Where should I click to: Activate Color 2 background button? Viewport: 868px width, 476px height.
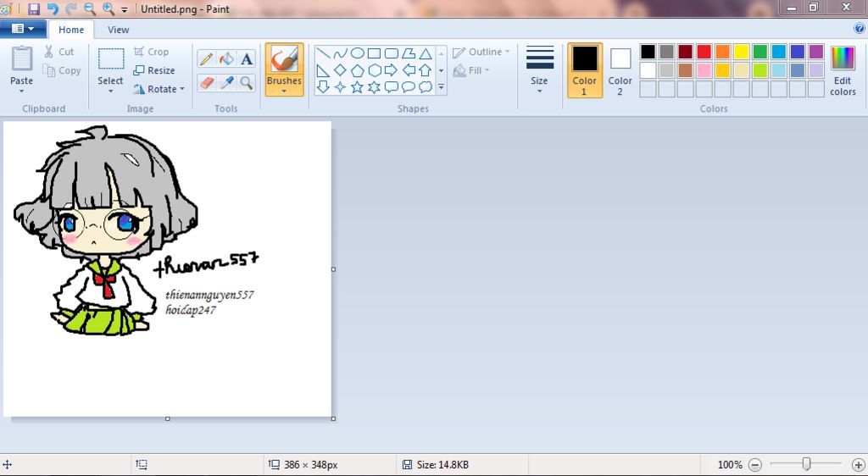(x=620, y=70)
